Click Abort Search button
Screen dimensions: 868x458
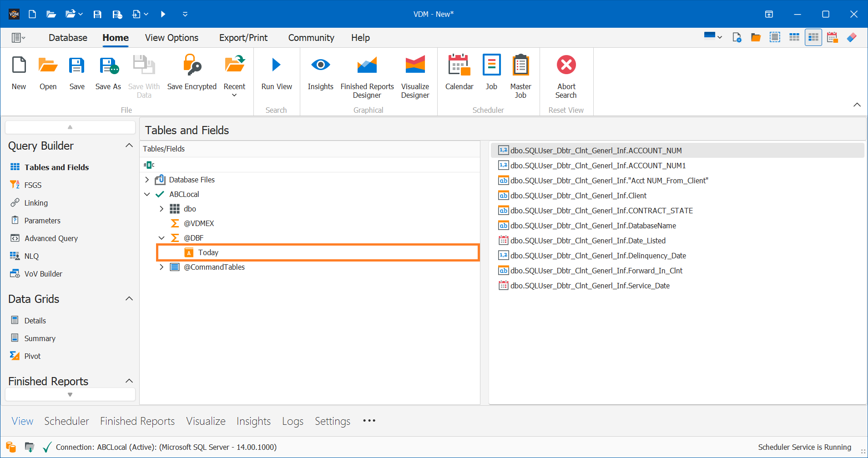(x=566, y=65)
